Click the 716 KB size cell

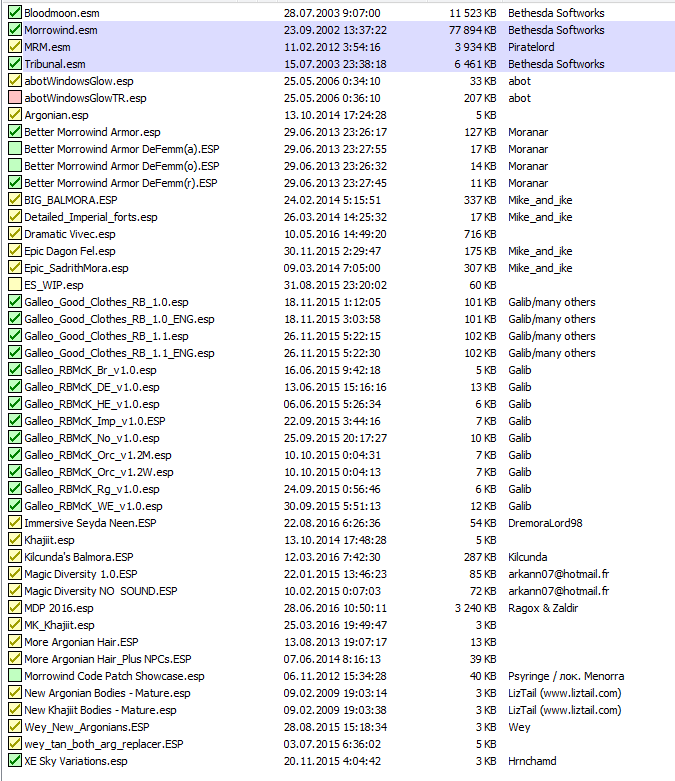pos(480,234)
